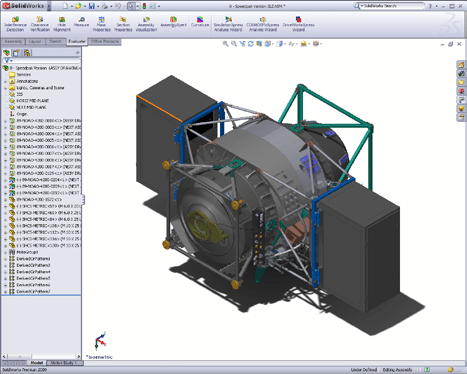The height and width of the screenshot is (374, 467).
Task: Select the Measure tool
Action: [81, 22]
